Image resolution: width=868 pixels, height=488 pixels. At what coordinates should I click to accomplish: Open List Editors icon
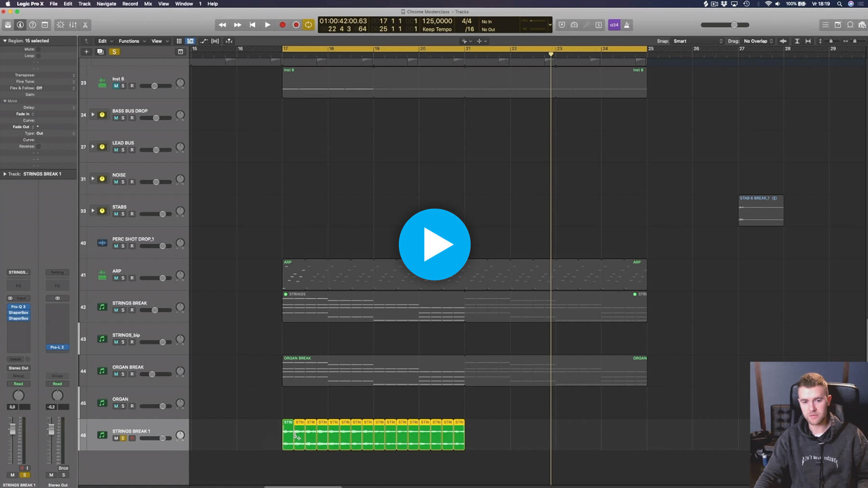click(x=825, y=25)
